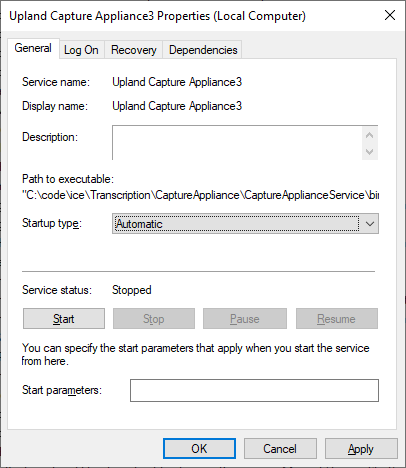Start the stopped service
This screenshot has width=406, height=468.
point(64,319)
